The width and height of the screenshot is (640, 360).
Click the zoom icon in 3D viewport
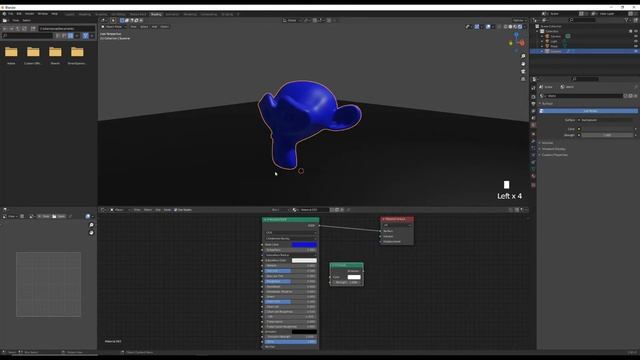(523, 56)
